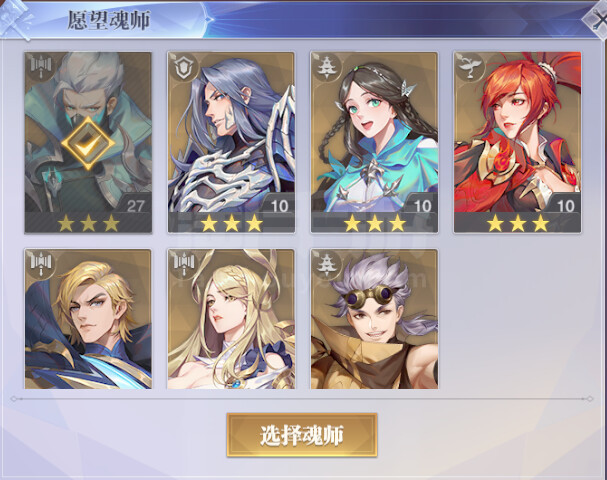Pick the blond male swordsman card
Image resolution: width=607 pixels, height=480 pixels.
point(88,319)
